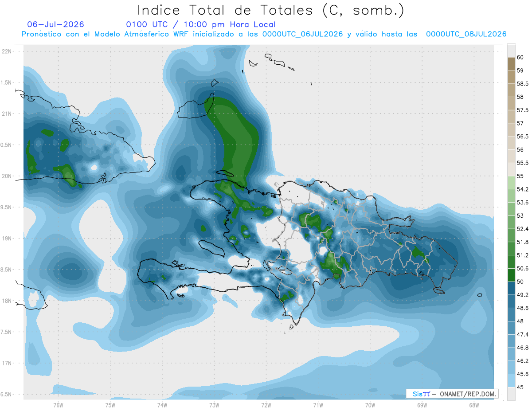Viewport: 532px width, 411px height.
Task: Click the colorbar value label 48.6
Action: click(x=523, y=308)
